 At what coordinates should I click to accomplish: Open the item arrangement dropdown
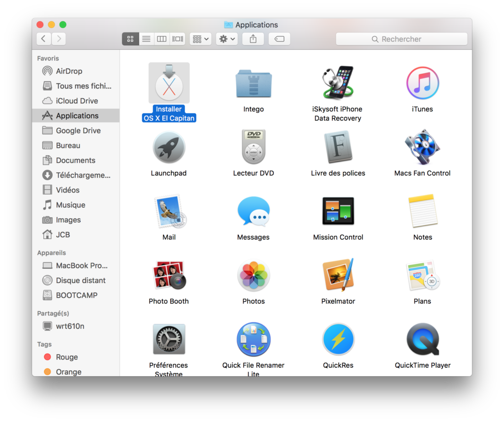click(x=200, y=39)
